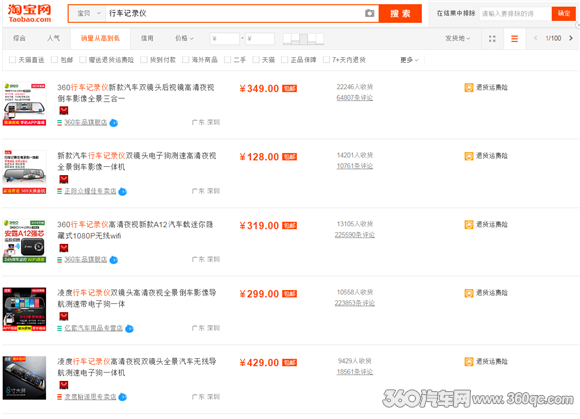
Task: Click return shipping insurance icon for ¥349.00 item
Action: pyautogui.click(x=469, y=88)
